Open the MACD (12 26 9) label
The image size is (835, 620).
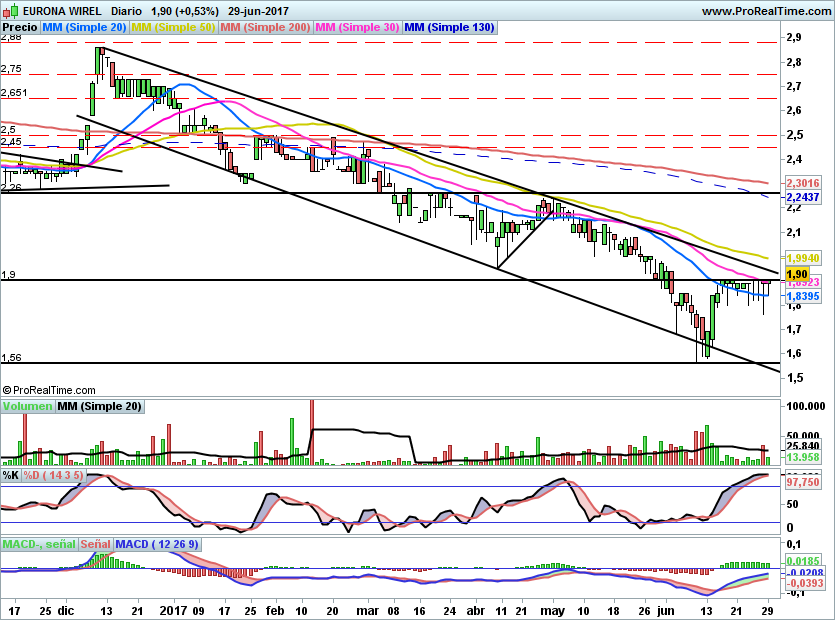[x=157, y=544]
